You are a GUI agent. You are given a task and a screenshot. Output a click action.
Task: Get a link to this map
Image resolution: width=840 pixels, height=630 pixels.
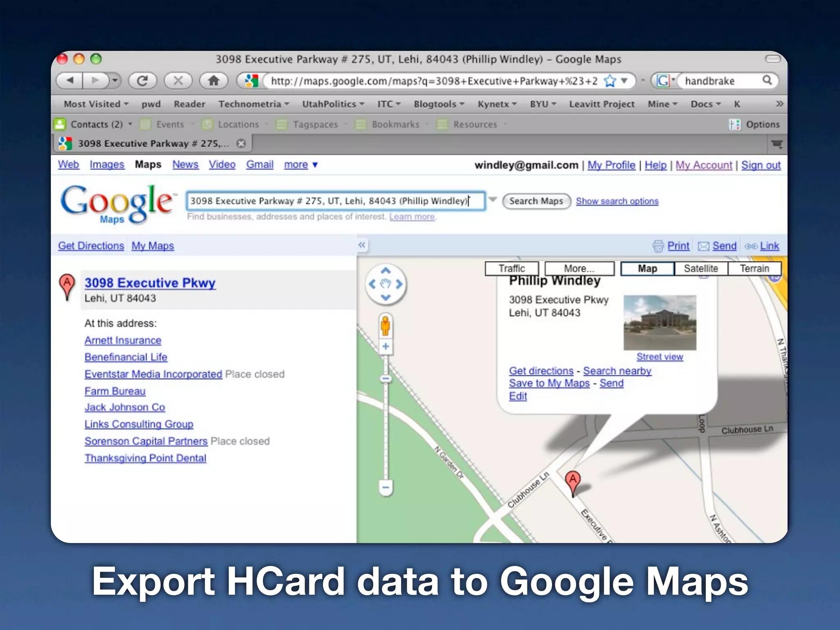(762, 246)
